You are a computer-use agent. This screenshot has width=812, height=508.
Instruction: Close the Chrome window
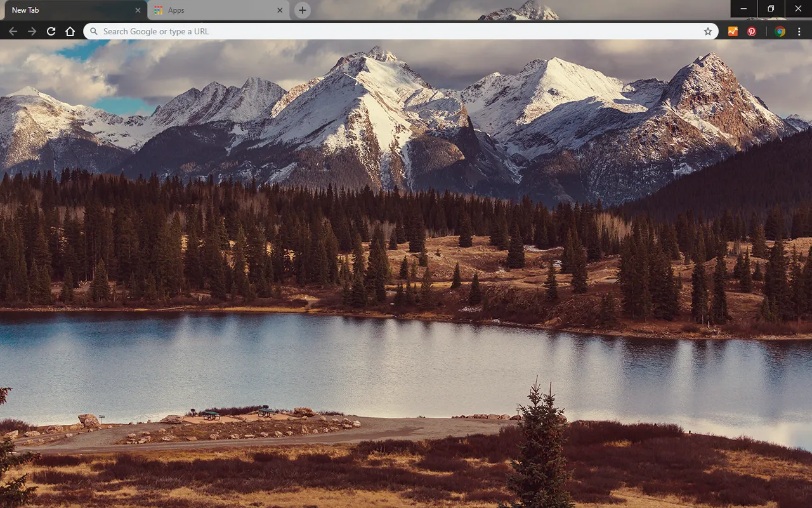coord(798,9)
